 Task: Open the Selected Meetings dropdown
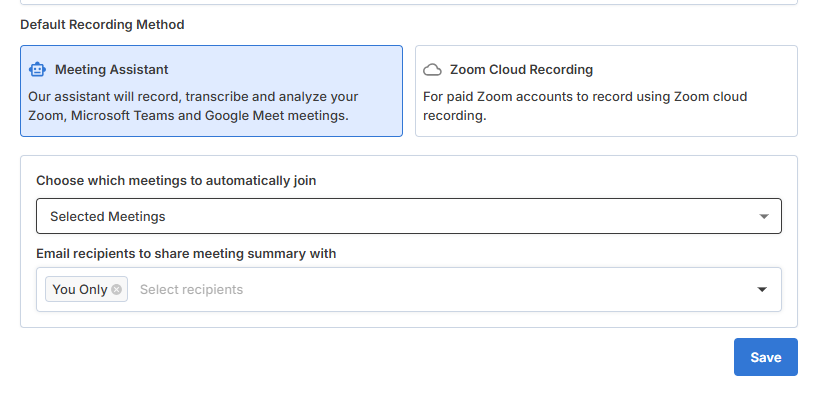point(408,216)
